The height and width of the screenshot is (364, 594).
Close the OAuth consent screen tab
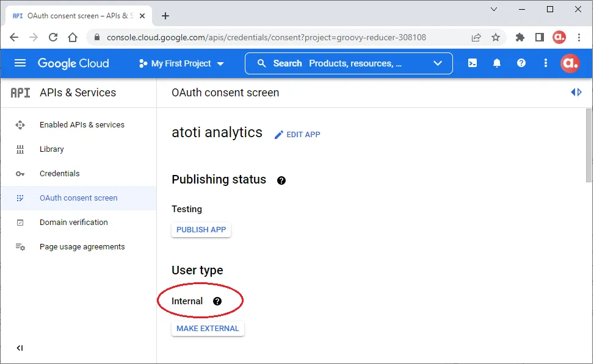coord(142,16)
